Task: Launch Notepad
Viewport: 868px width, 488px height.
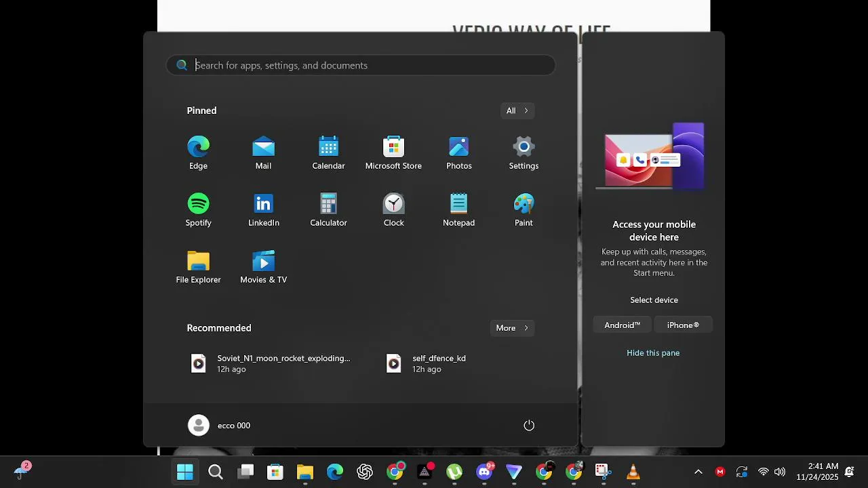Action: point(458,210)
